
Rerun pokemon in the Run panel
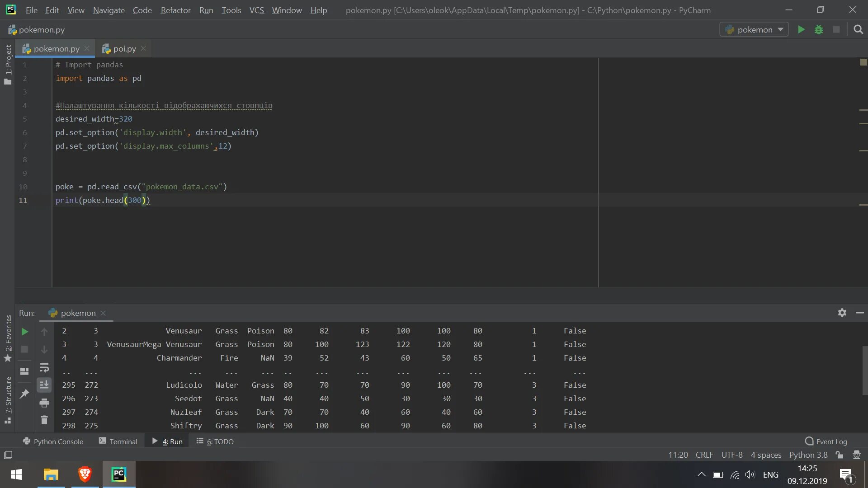(x=25, y=332)
